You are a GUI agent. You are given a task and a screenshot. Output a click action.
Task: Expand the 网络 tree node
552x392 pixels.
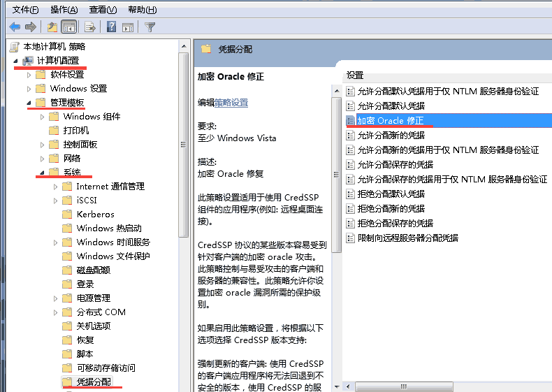click(42, 159)
